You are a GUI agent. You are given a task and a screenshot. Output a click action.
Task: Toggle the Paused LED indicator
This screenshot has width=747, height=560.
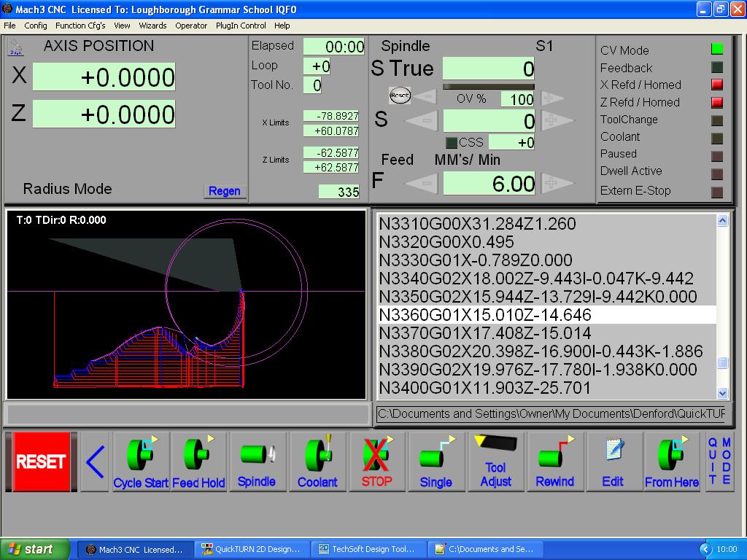[x=717, y=156]
